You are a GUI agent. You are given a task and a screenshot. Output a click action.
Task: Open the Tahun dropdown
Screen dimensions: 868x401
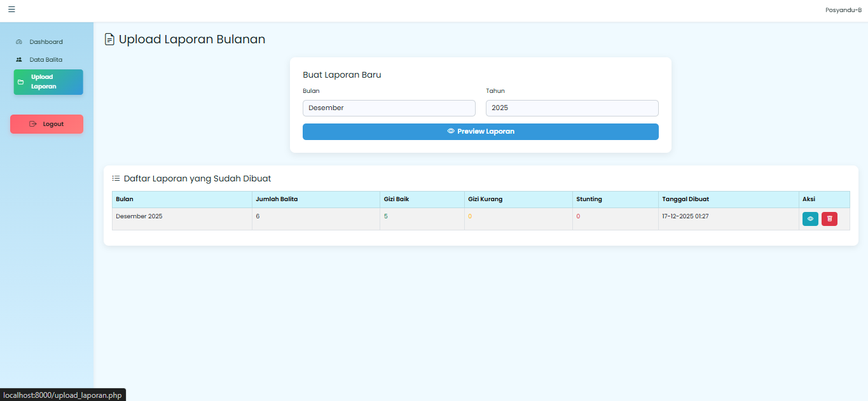point(571,108)
